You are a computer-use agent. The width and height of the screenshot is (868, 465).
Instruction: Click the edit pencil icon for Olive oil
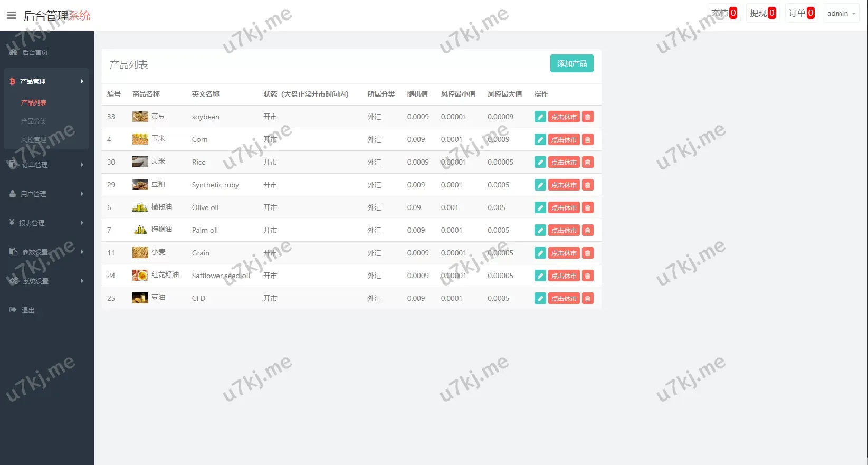point(540,208)
